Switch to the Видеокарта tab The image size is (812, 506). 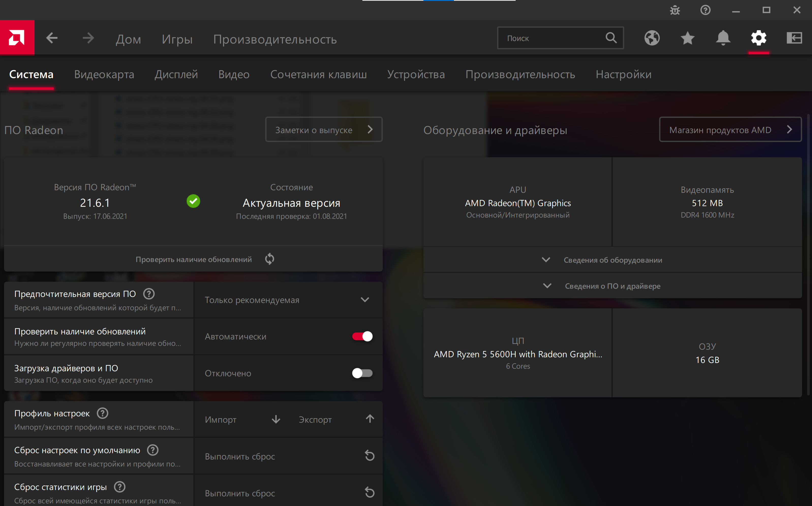coord(104,74)
